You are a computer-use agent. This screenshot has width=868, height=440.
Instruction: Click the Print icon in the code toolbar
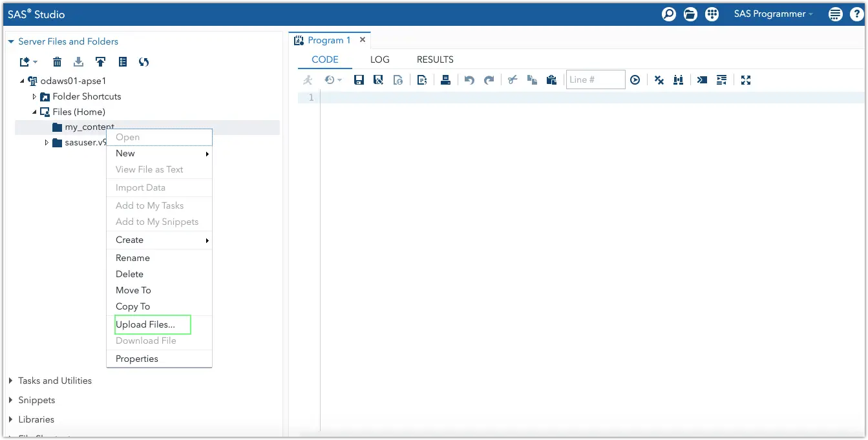(445, 80)
